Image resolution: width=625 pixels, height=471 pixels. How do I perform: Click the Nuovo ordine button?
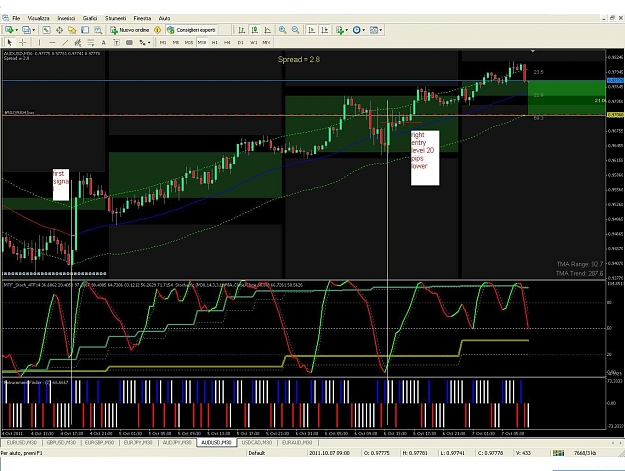130,30
